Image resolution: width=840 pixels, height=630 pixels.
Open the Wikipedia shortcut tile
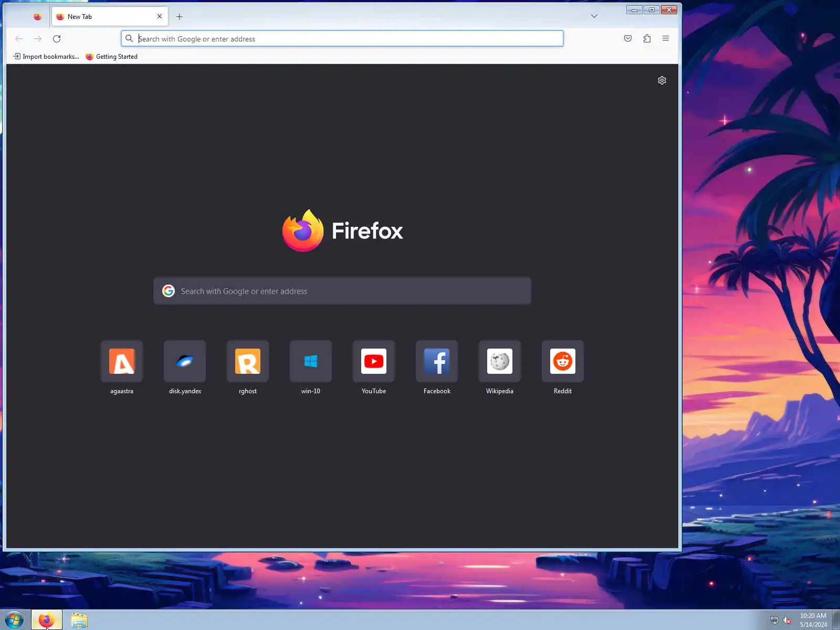click(x=500, y=361)
